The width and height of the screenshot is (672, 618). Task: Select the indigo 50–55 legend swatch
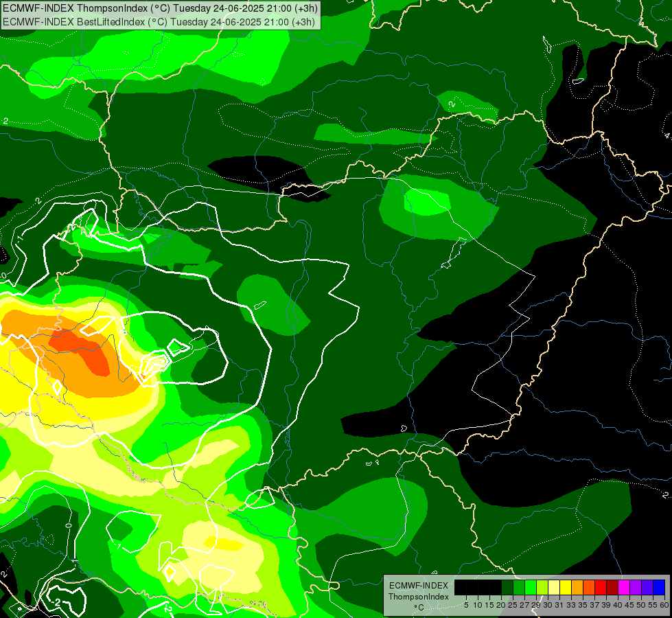click(x=647, y=587)
